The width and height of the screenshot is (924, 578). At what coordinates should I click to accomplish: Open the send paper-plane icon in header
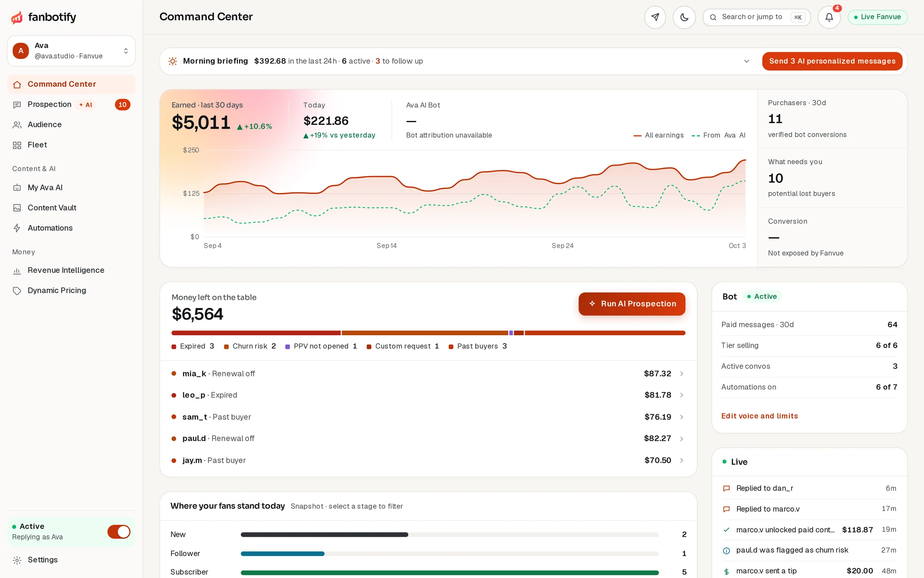pyautogui.click(x=655, y=17)
